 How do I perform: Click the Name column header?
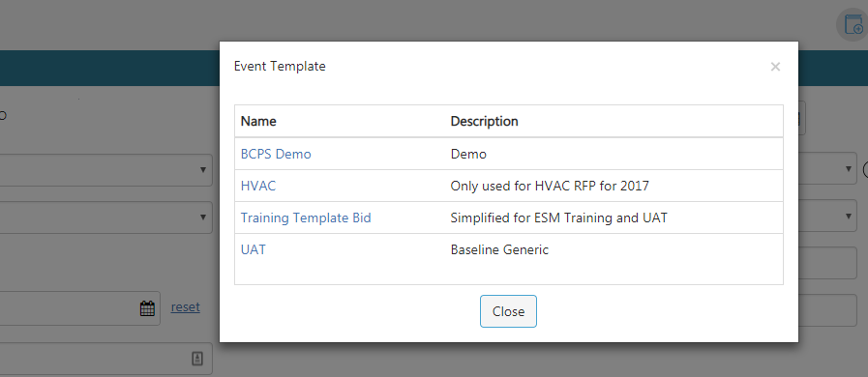tap(258, 121)
